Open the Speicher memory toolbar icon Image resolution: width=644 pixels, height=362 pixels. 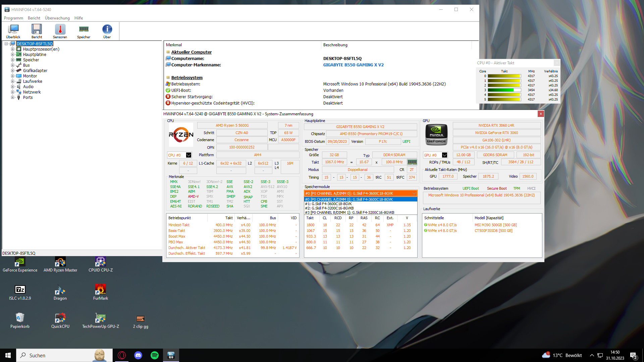[84, 29]
